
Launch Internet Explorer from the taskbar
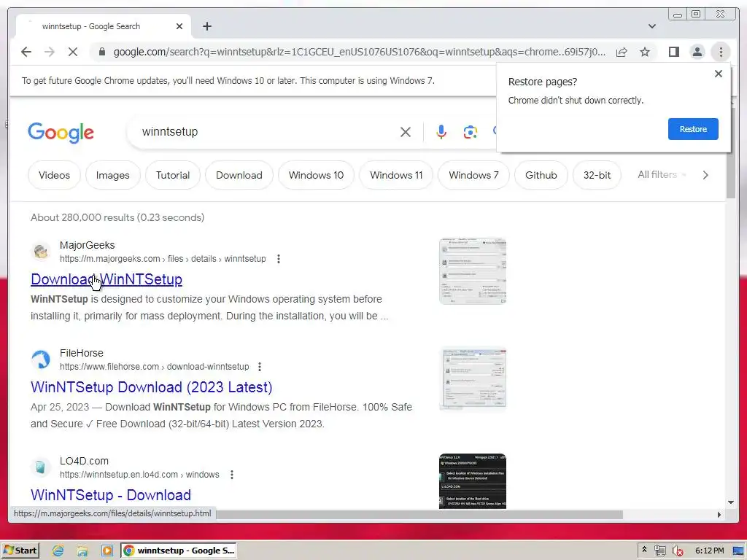coord(58,551)
